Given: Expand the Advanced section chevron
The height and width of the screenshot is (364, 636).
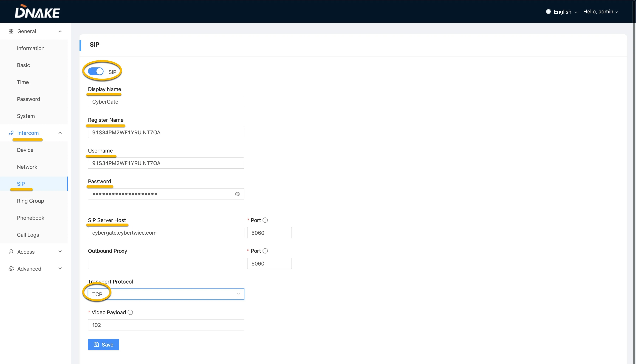Looking at the screenshot, I should [x=60, y=268].
